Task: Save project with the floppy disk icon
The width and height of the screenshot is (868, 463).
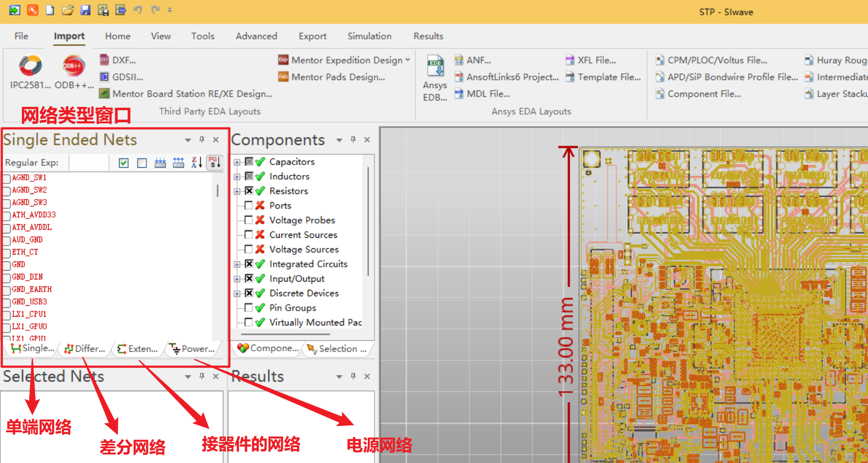Action: click(85, 10)
